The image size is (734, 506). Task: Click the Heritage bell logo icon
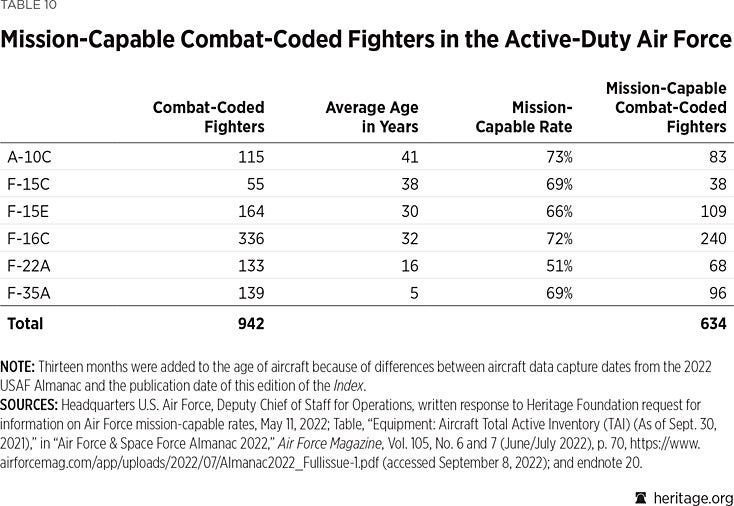coord(641,497)
